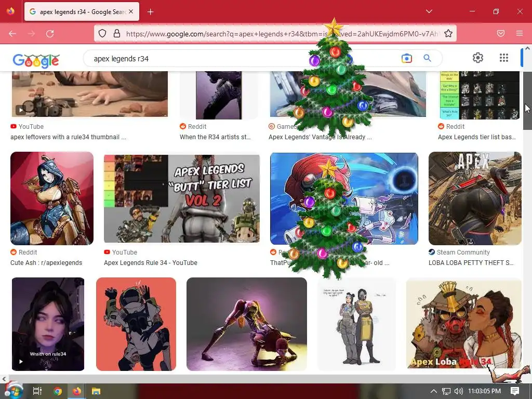Open the 'LOBA LOBA PETTY THEFT S...' result
This screenshot has width=532, height=399.
(x=471, y=262)
